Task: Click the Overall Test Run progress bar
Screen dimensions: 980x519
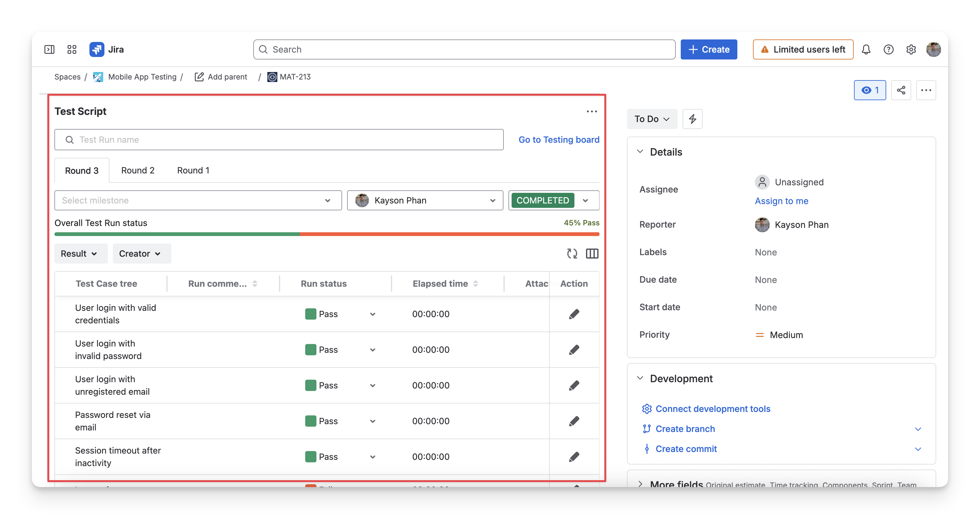Action: tap(327, 234)
